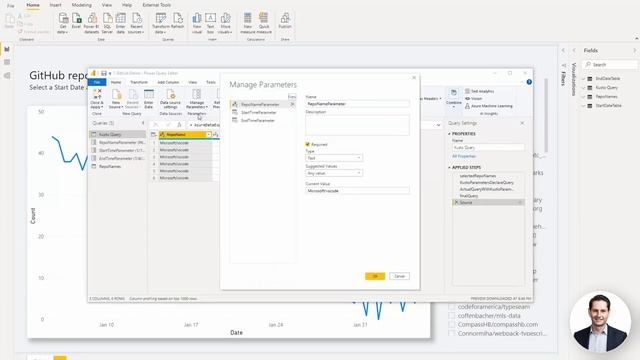Screen dimensions: 640x360
Task: Click Enter Data in Power Query Editor
Action: pyautogui.click(x=149, y=99)
